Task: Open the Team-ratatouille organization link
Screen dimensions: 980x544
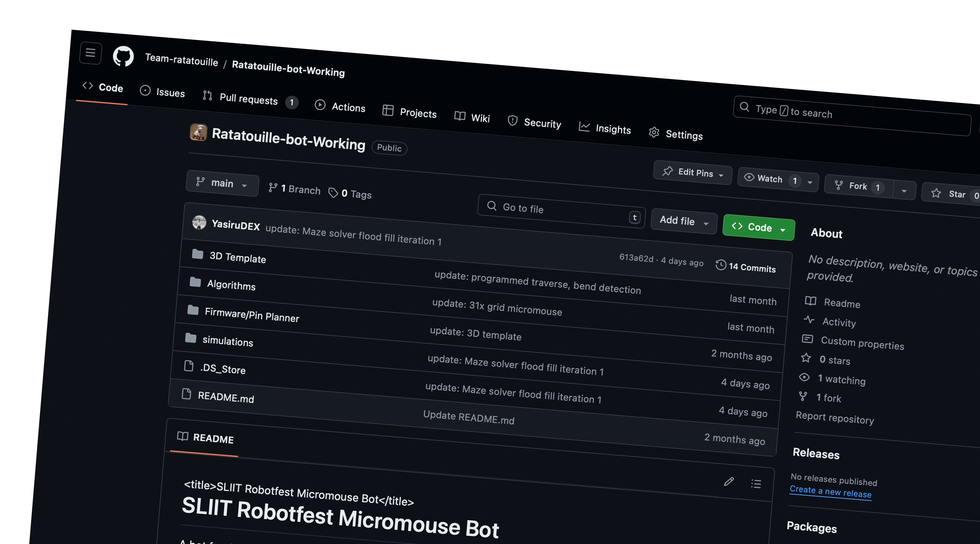Action: 182,60
